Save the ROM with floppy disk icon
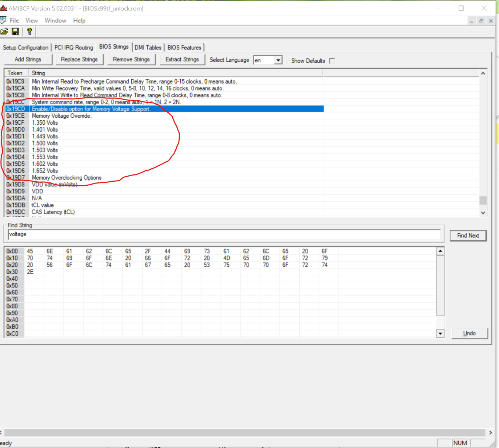The width and height of the screenshot is (499, 448). coord(15,32)
